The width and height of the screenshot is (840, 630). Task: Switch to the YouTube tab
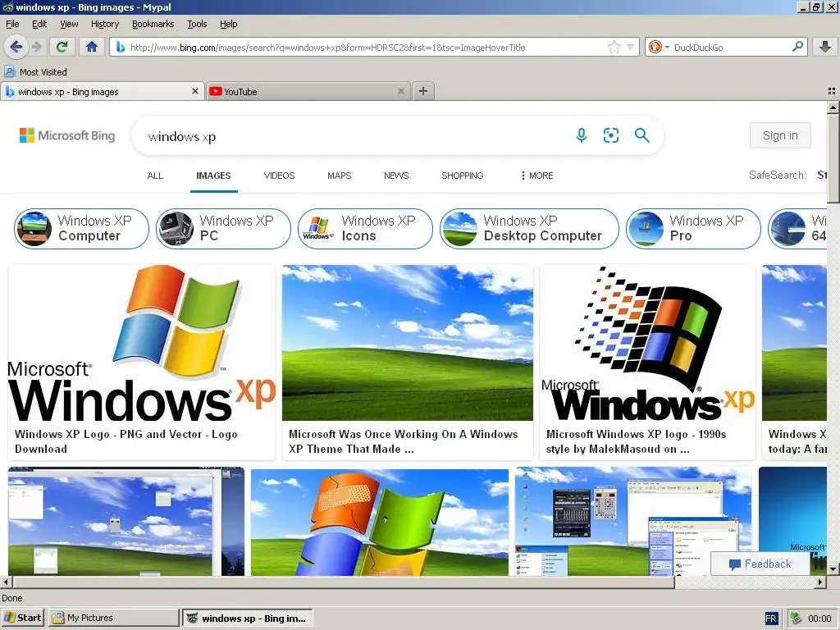click(307, 92)
